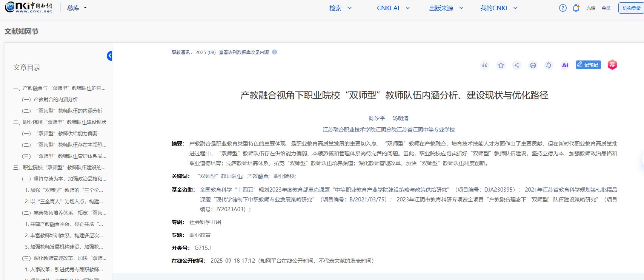The image size is (644, 280).
Task: Click the 记笔记 button
Action: click(588, 65)
